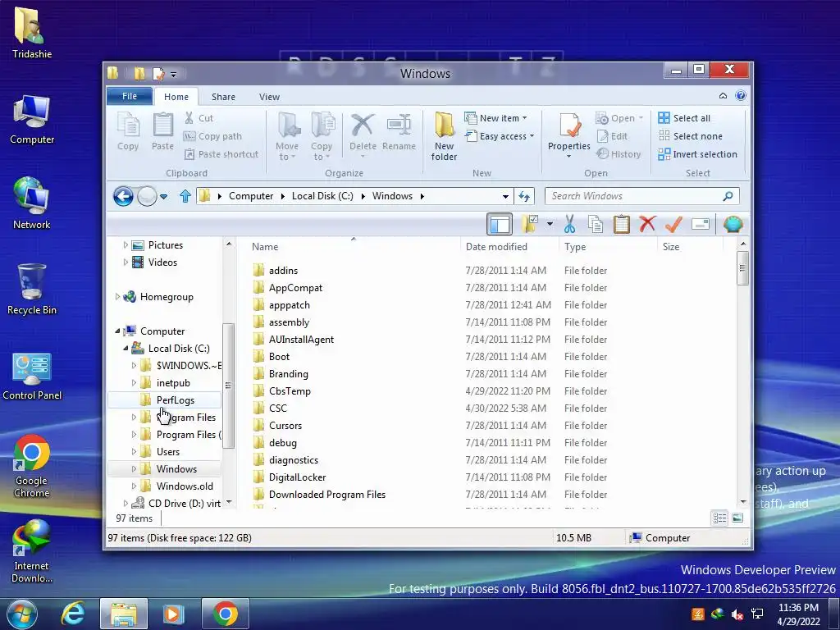
Task: Click the Edit ribbon button
Action: [612, 136]
